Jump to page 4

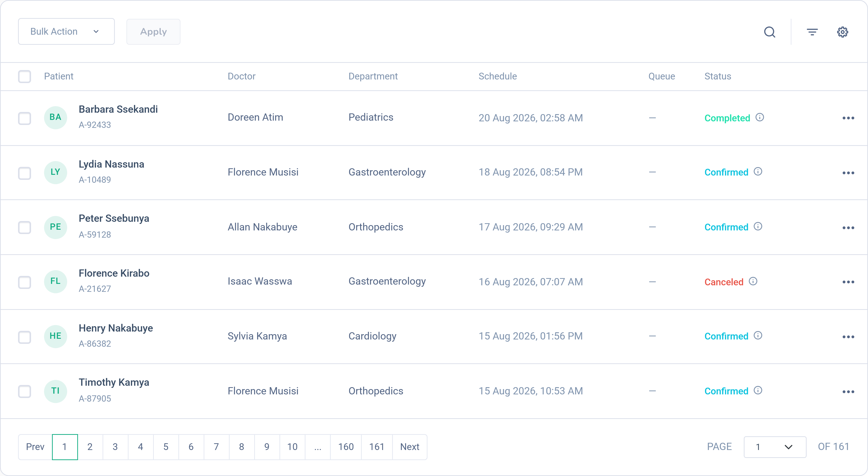tap(141, 447)
